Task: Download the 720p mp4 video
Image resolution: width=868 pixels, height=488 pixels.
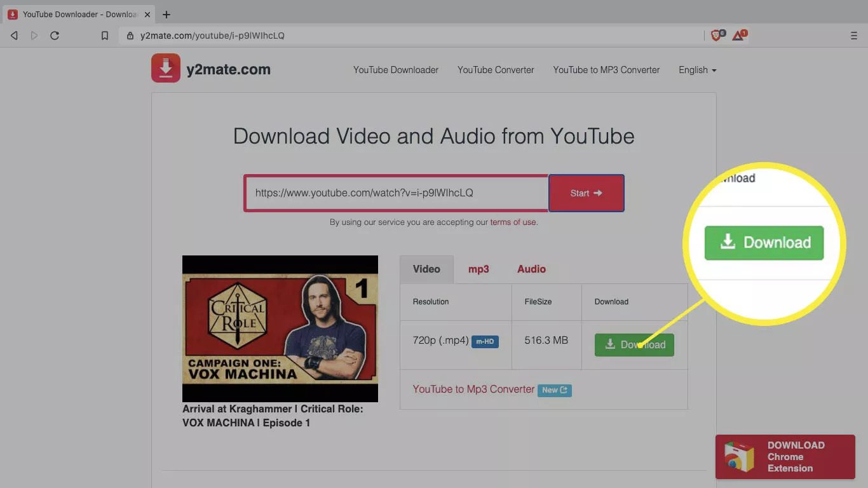Action: pos(634,344)
